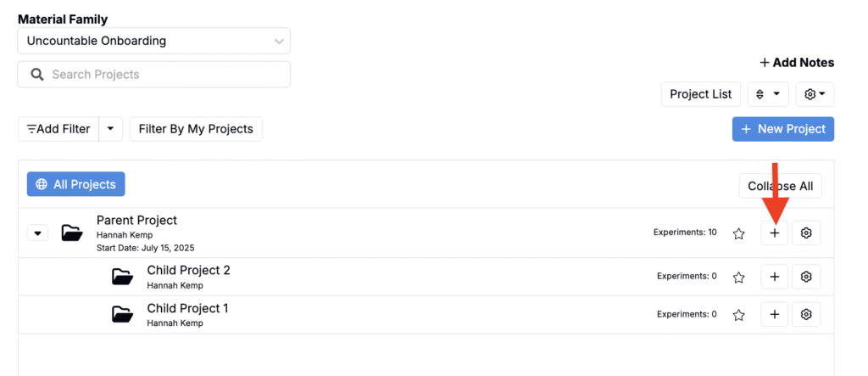Image resolution: width=868 pixels, height=376 pixels.
Task: Expand the Add Filter dropdown arrow
Action: (111, 129)
